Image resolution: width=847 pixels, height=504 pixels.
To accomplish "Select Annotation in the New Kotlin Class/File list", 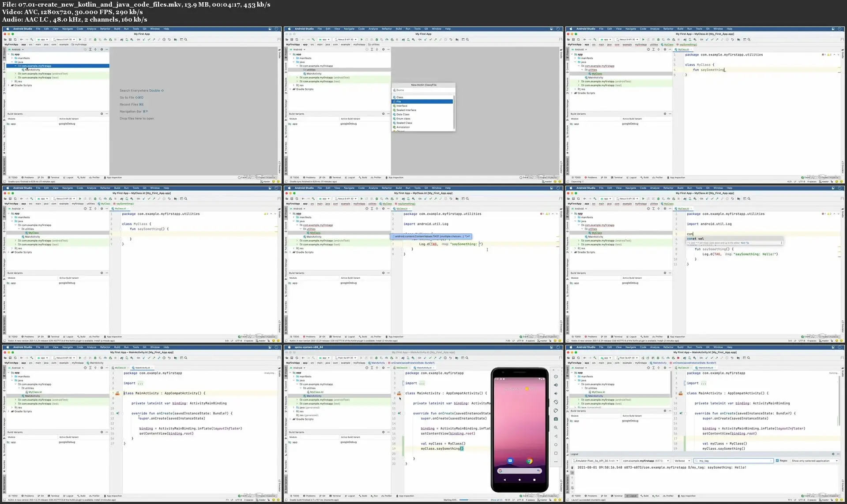I will (422, 127).
